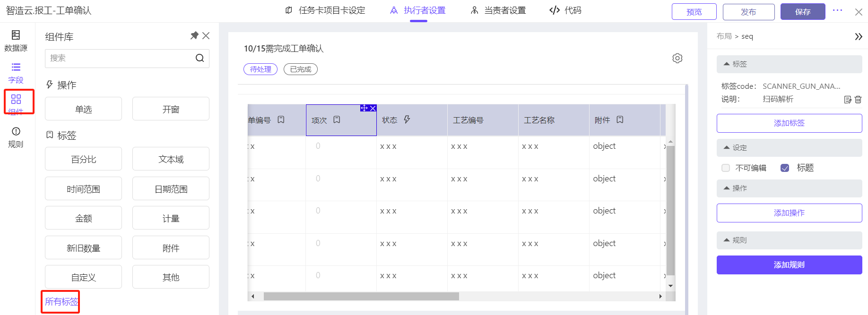Open the canvas settings gear icon
Screen dimensions: 868x315
pos(677,58)
